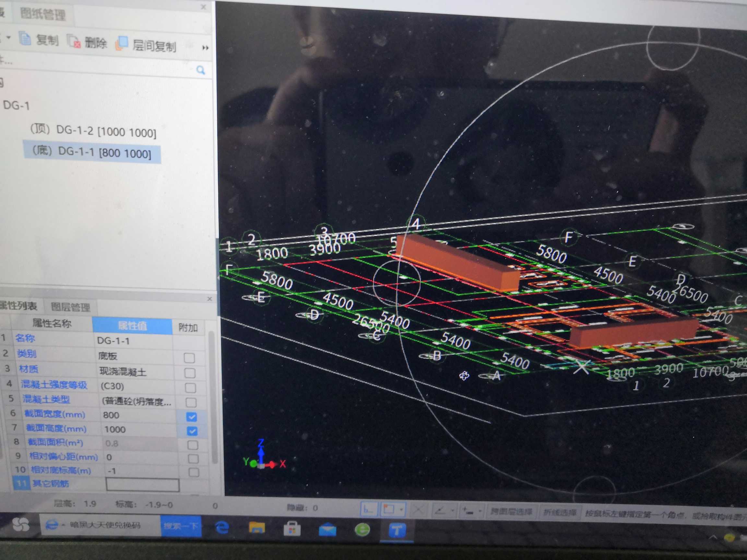
Task: Close the component list panel
Action: (203, 7)
